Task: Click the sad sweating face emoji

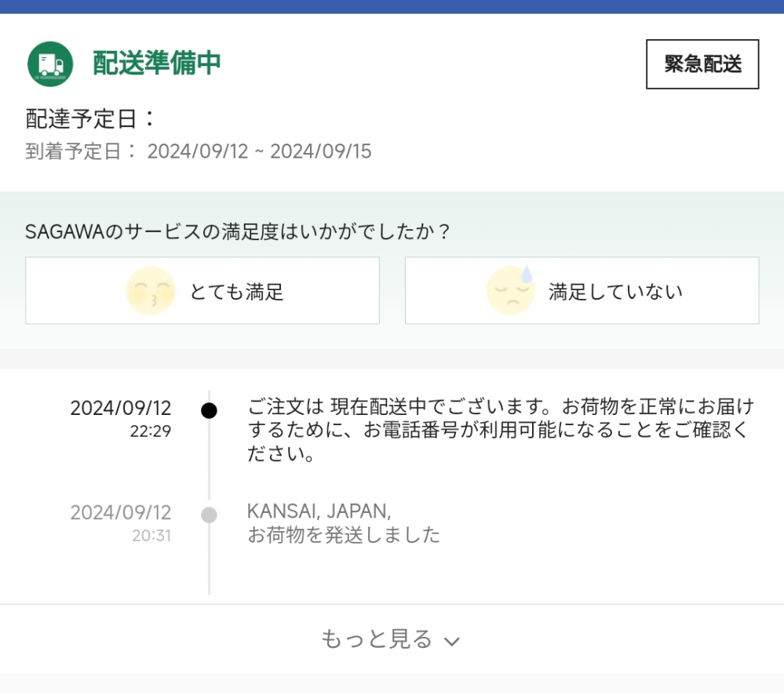Action: click(x=510, y=290)
